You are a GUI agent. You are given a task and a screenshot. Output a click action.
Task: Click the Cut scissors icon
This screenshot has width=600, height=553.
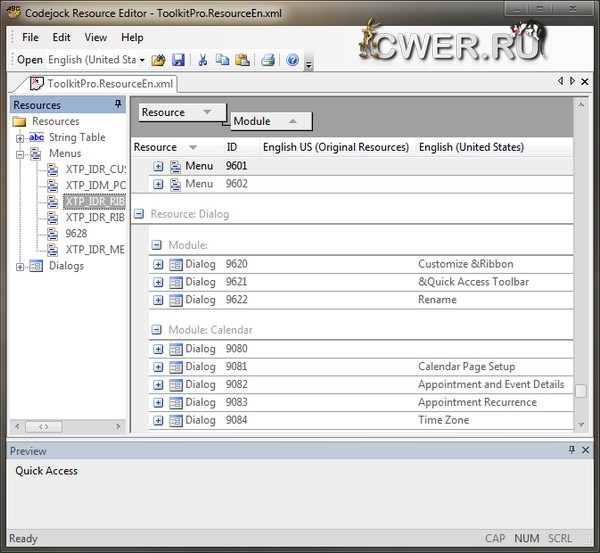point(202,60)
